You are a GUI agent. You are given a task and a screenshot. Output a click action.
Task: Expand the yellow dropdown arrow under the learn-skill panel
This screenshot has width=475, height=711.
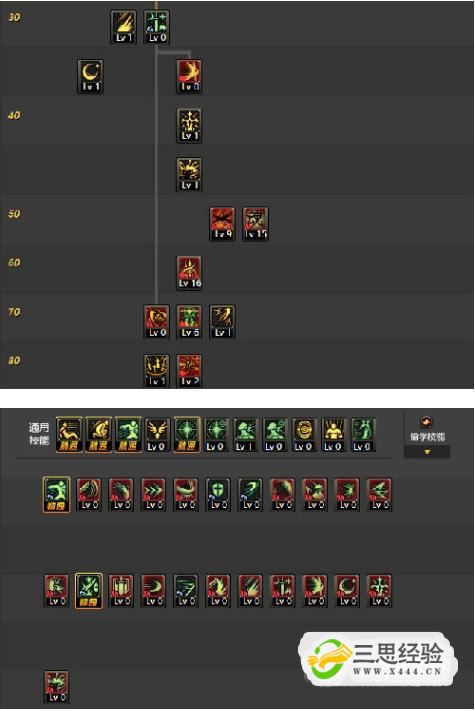[427, 452]
